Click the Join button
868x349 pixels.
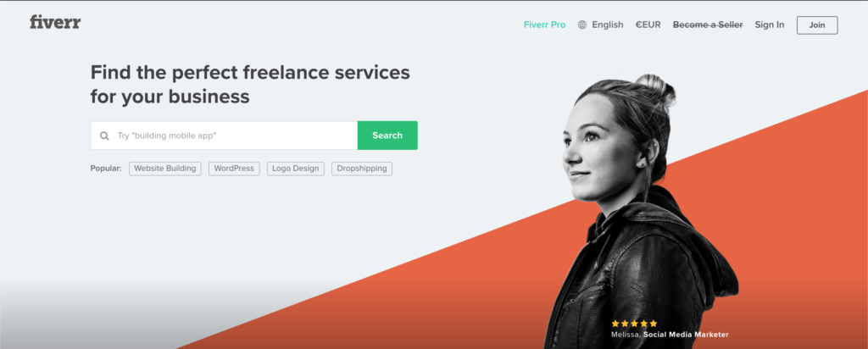(x=817, y=25)
